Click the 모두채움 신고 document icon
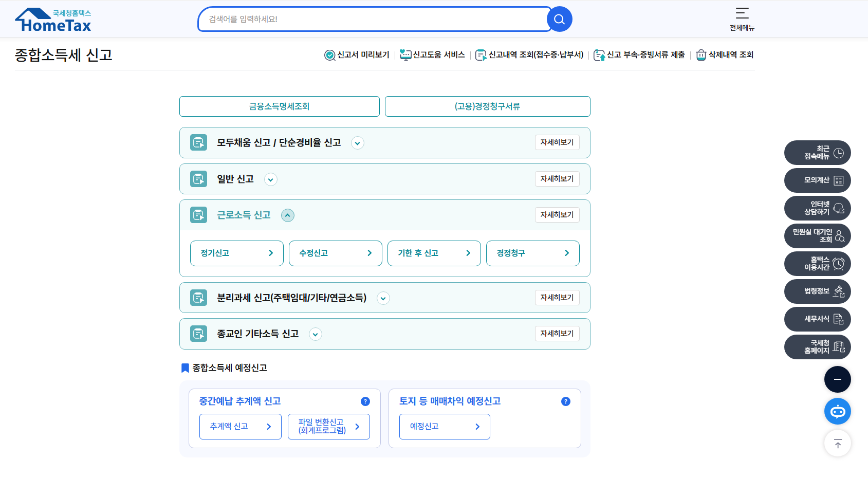The width and height of the screenshot is (868, 477). pos(199,142)
